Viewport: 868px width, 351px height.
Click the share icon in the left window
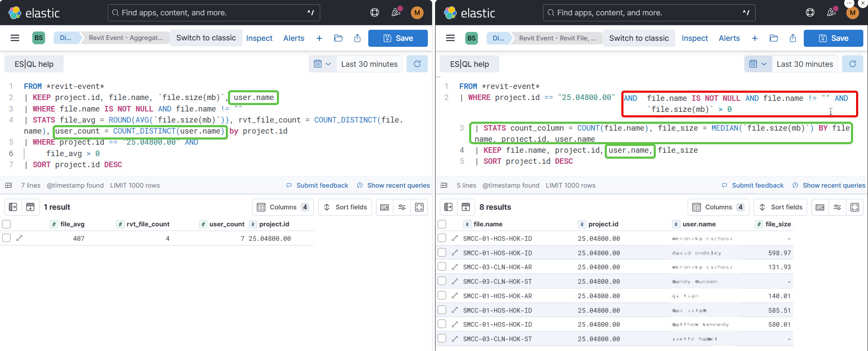(x=358, y=38)
